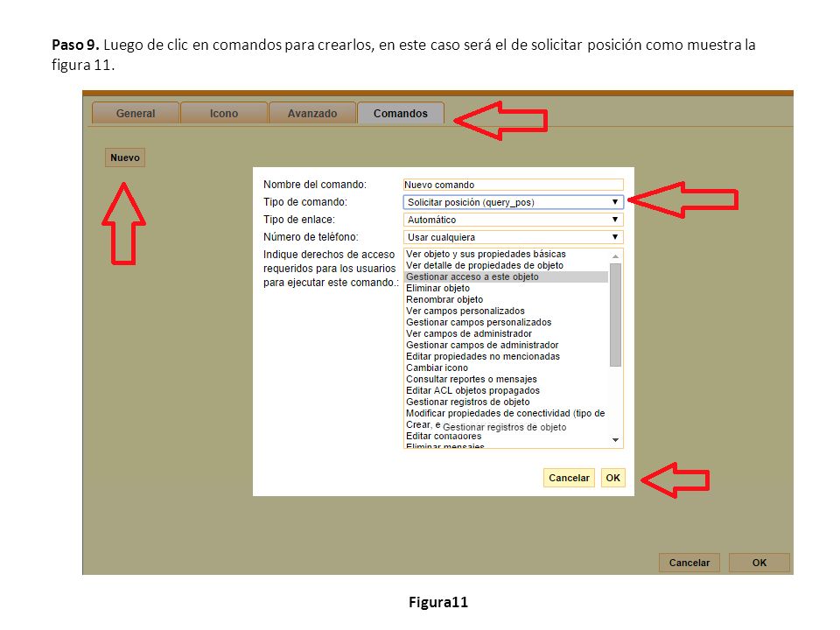Open the Comandos tab
Image resolution: width=840 pixels, height=630 pixels.
coord(401,113)
